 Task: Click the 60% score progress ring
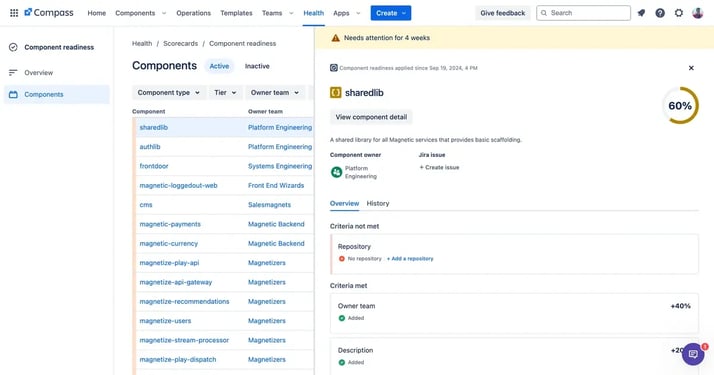point(680,106)
